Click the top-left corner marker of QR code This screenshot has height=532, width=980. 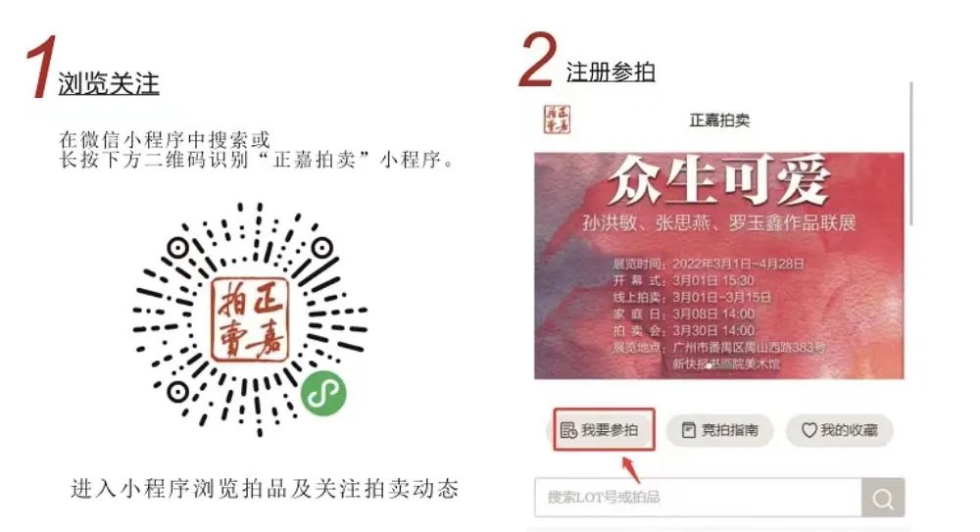177,248
